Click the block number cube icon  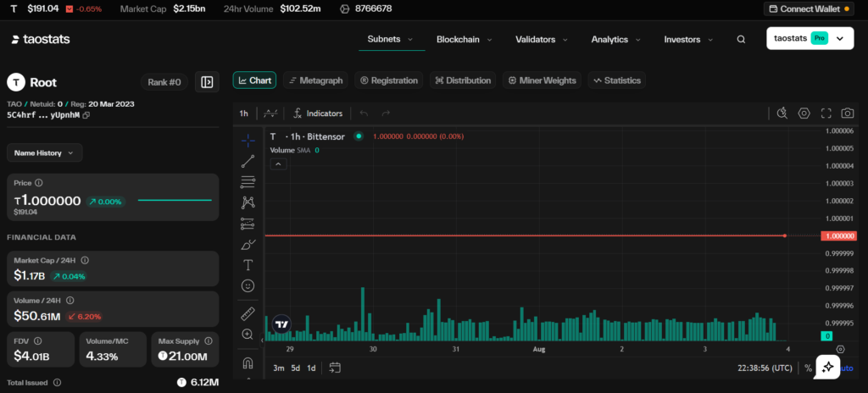pyautogui.click(x=344, y=8)
